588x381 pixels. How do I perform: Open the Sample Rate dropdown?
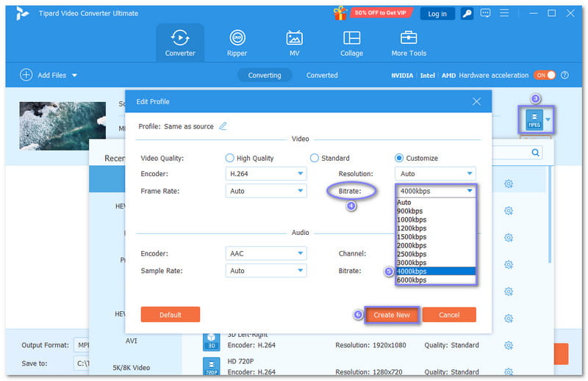tap(266, 271)
